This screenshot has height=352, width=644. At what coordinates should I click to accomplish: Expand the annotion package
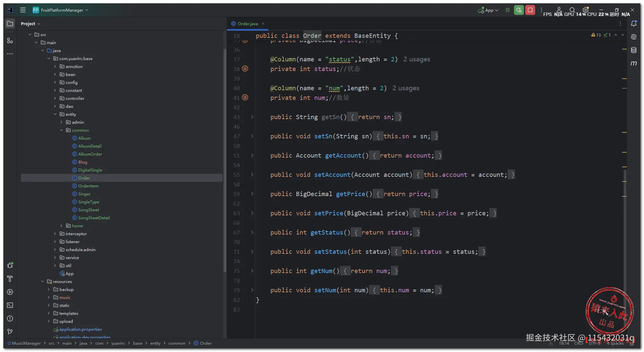(55, 66)
